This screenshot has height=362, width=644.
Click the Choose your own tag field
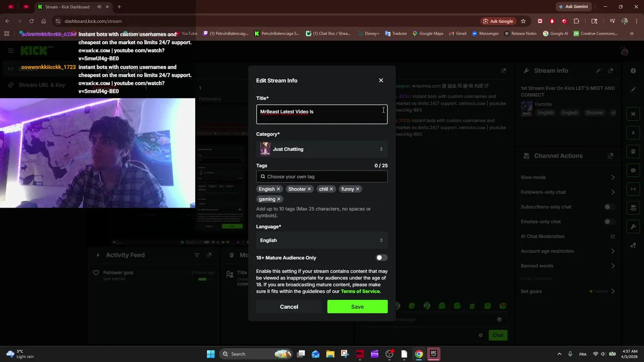(x=321, y=176)
